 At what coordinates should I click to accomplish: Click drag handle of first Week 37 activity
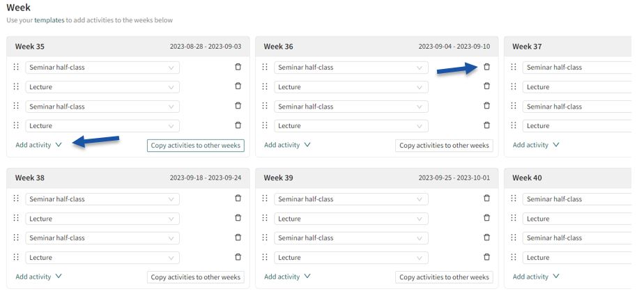pyautogui.click(x=514, y=67)
